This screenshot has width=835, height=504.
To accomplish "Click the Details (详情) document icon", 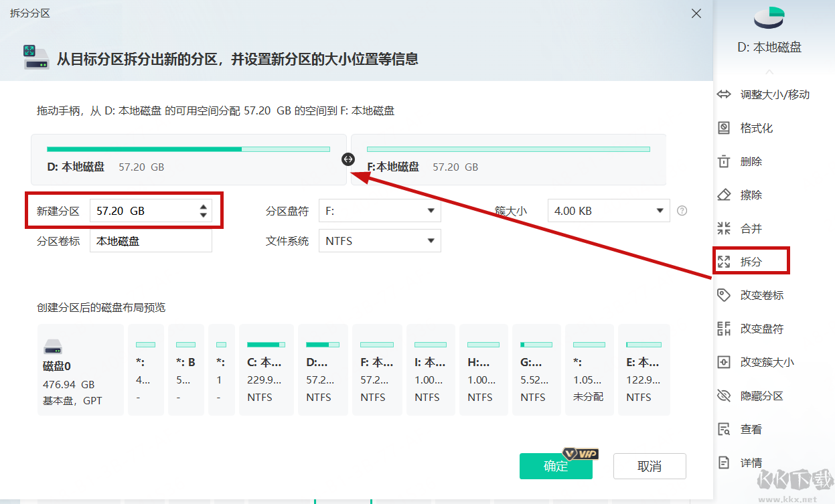I will 723,463.
